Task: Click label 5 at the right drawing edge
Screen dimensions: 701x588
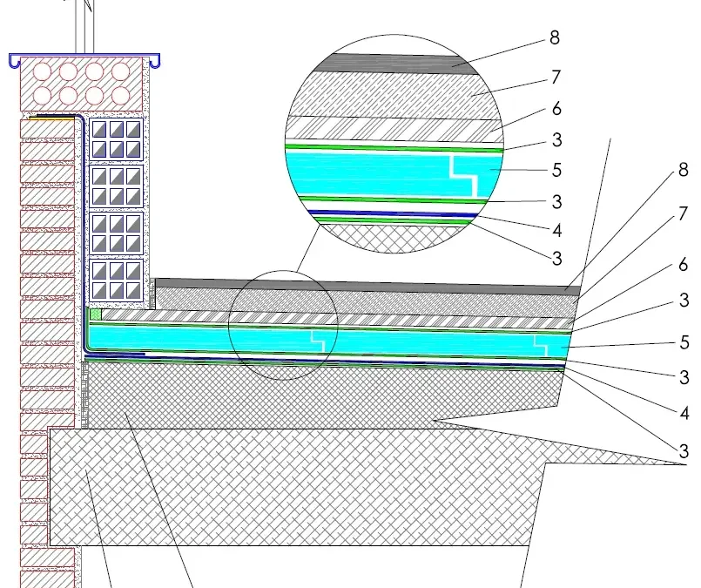Action: (684, 342)
